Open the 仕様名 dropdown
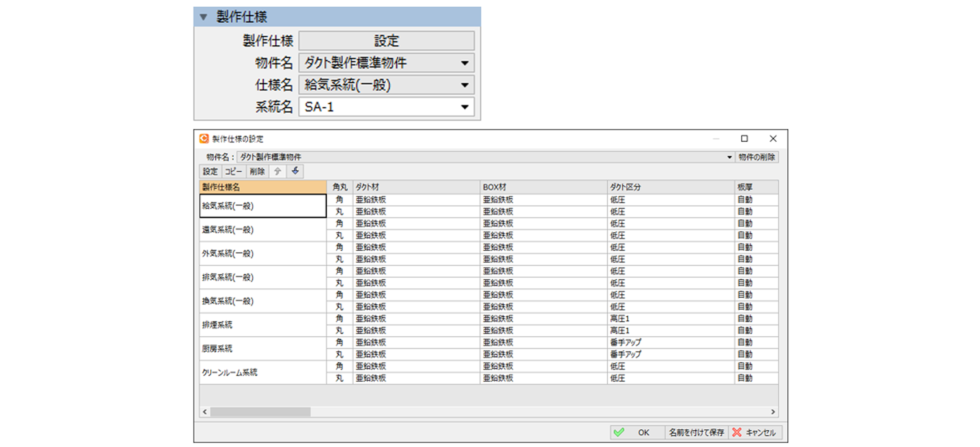The width and height of the screenshot is (980, 447). [x=464, y=85]
